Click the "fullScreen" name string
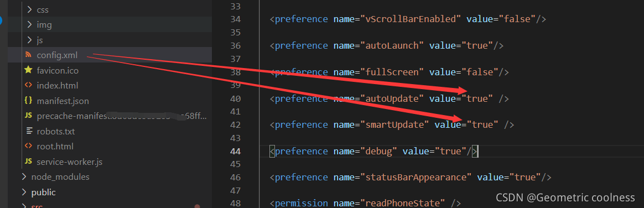The width and height of the screenshot is (644, 208). pyautogui.click(x=392, y=72)
